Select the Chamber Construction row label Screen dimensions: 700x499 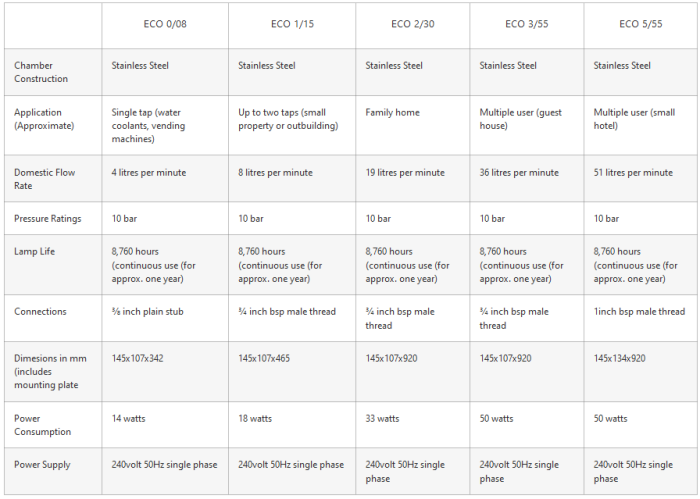pyautogui.click(x=41, y=72)
